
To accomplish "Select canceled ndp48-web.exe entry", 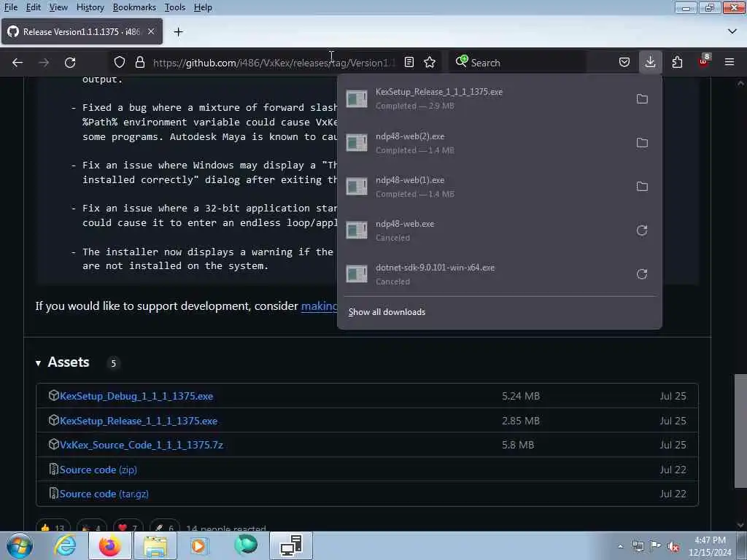I will coord(484,230).
